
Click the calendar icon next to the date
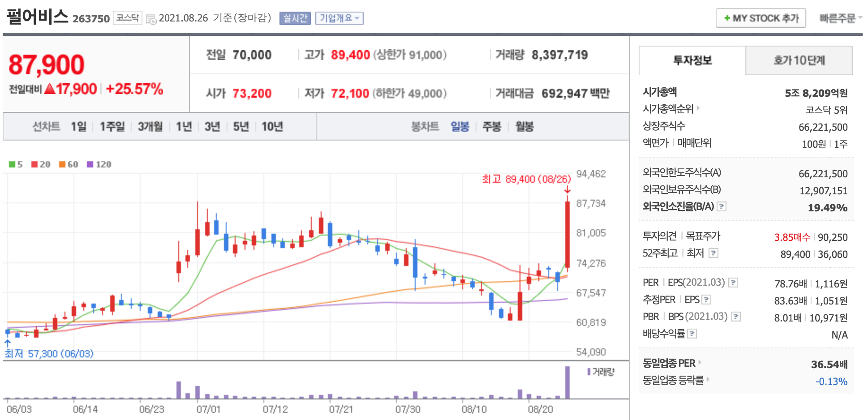tap(151, 19)
